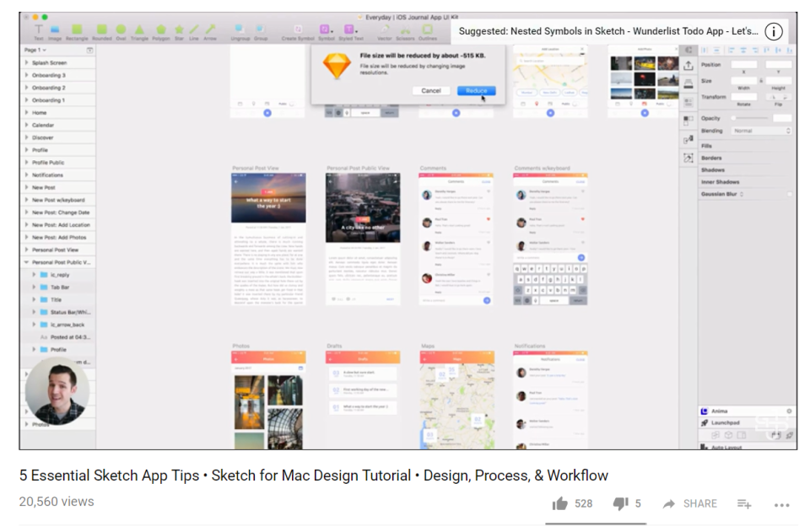Click the Rotate input field
This screenshot has width=810, height=532.
743,97
